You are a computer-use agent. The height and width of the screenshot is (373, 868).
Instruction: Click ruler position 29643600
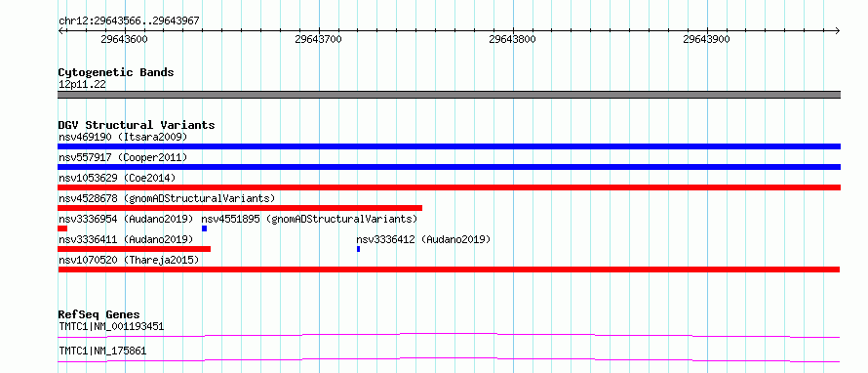click(x=125, y=39)
